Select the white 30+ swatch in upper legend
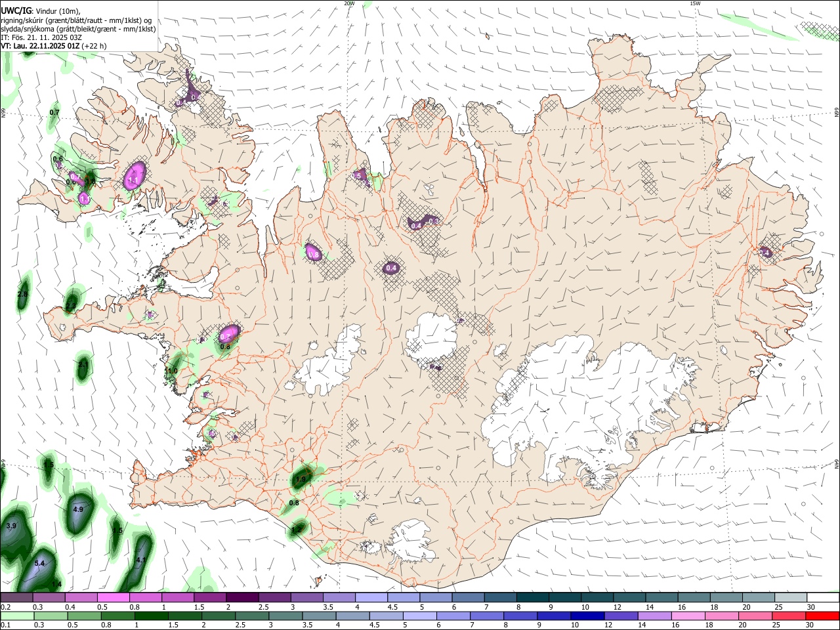 tap(824, 597)
